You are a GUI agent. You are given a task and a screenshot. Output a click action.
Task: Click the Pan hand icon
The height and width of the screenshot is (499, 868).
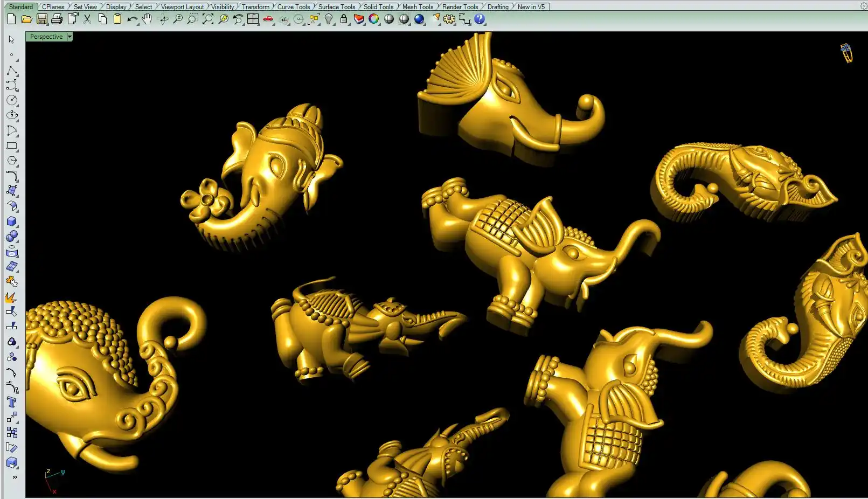coord(147,19)
